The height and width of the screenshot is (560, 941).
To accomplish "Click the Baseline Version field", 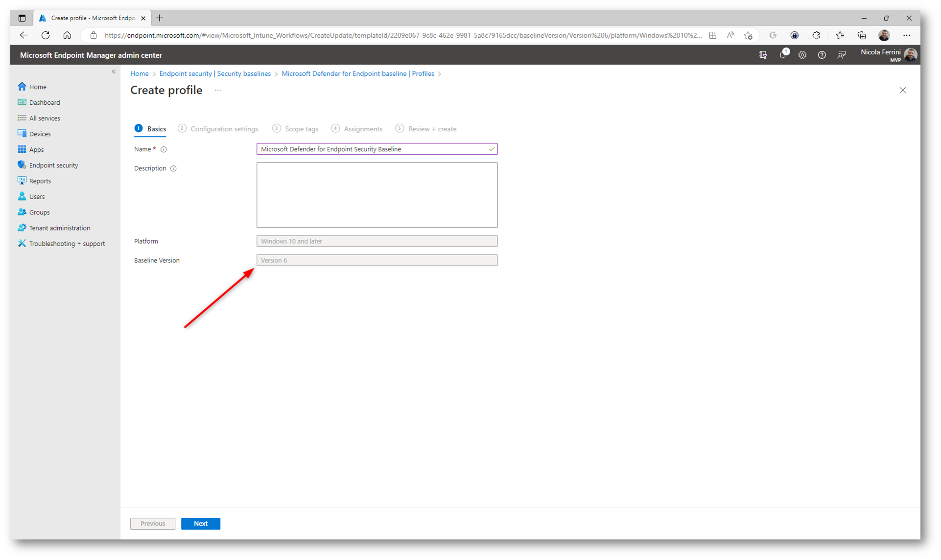I will pos(377,260).
